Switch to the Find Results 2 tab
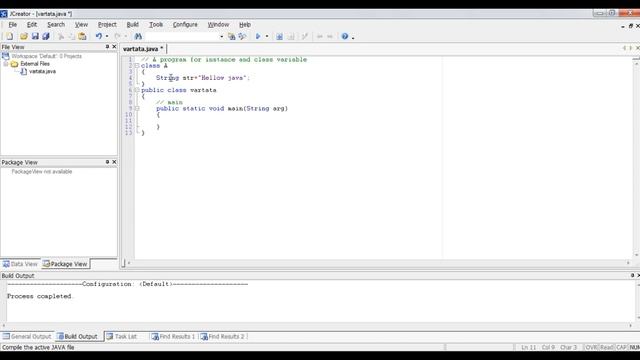Viewport: 640px width, 360px height. 223,337
